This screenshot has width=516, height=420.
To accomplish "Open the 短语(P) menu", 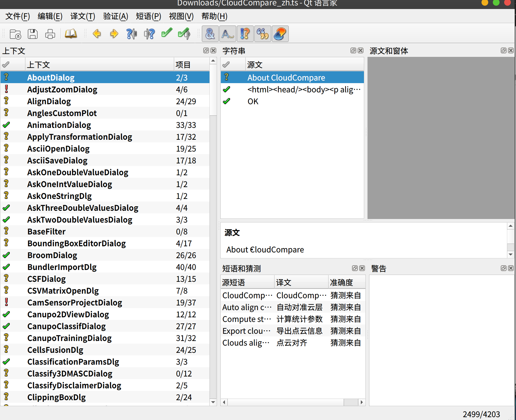I will click(x=148, y=16).
